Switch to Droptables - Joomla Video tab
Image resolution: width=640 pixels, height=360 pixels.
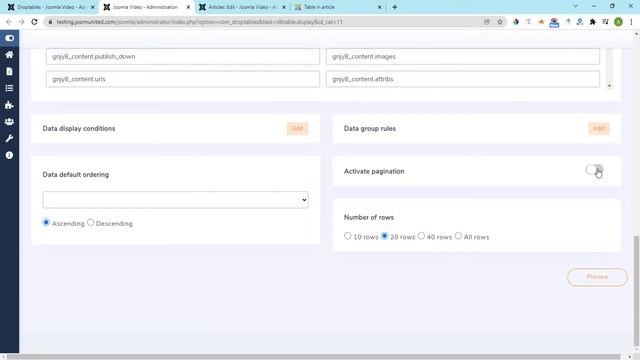pos(51,7)
